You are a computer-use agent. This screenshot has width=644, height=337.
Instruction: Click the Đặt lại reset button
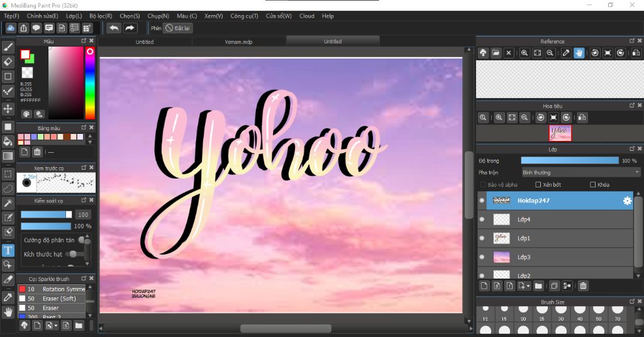(178, 28)
